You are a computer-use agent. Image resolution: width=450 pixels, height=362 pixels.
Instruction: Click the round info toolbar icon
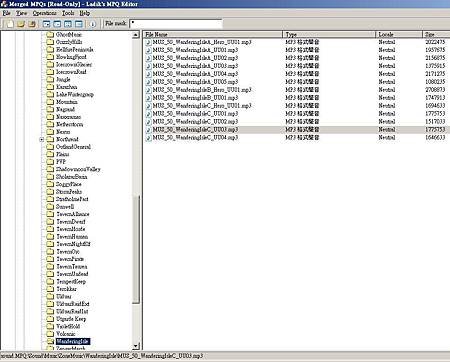coord(93,24)
